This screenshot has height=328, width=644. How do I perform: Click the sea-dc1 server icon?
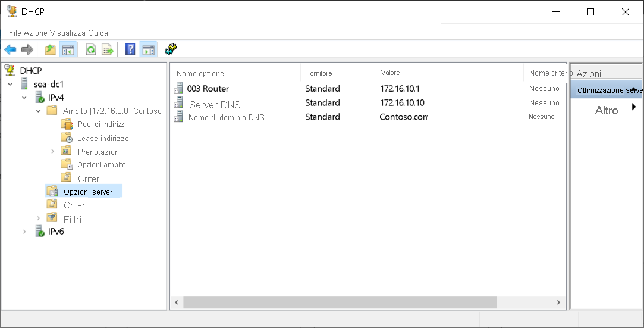click(x=24, y=84)
